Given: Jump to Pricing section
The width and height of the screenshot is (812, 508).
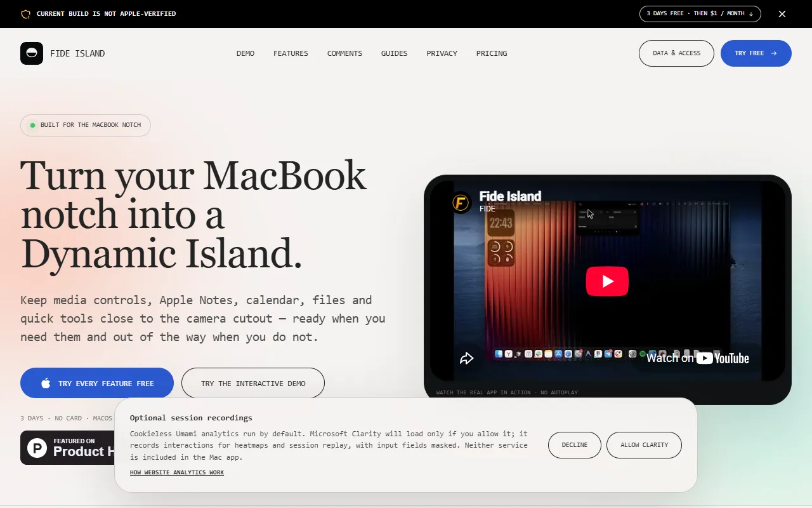Looking at the screenshot, I should click(492, 53).
